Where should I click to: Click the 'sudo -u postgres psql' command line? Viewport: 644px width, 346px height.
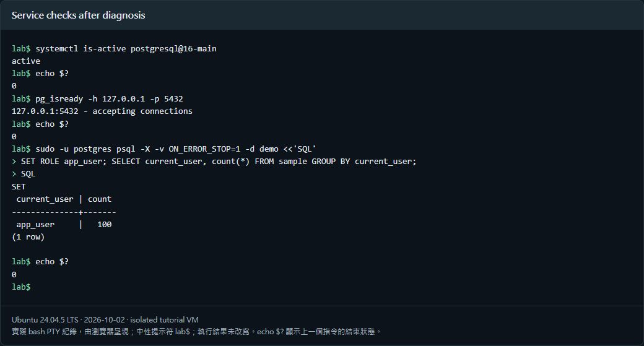pyautogui.click(x=164, y=149)
